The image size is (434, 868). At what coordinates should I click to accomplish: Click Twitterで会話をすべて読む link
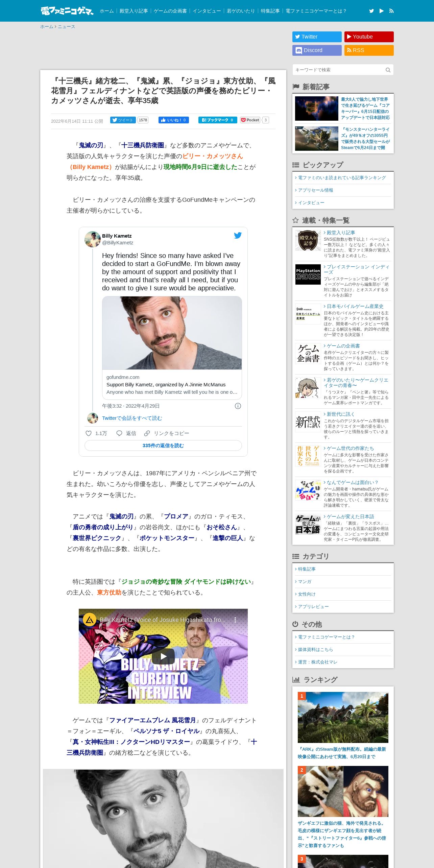(132, 418)
